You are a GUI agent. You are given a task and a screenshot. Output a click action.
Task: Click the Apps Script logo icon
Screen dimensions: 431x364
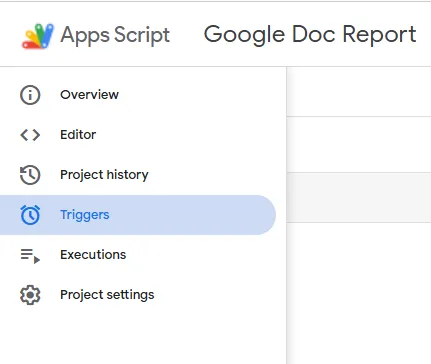[x=38, y=36]
